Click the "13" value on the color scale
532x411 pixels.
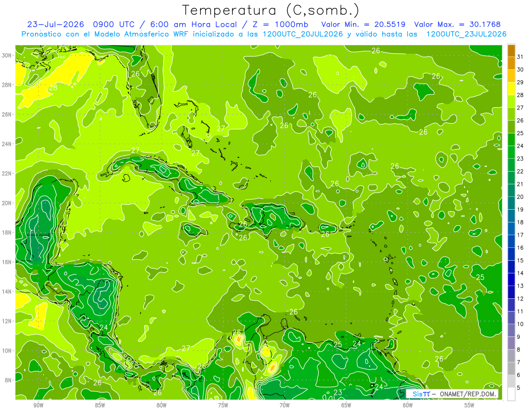coord(520,286)
